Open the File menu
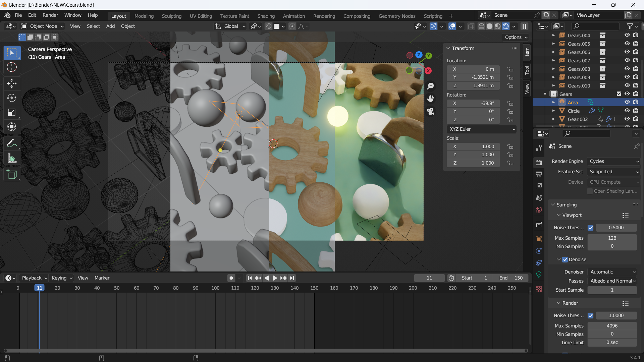 18,15
